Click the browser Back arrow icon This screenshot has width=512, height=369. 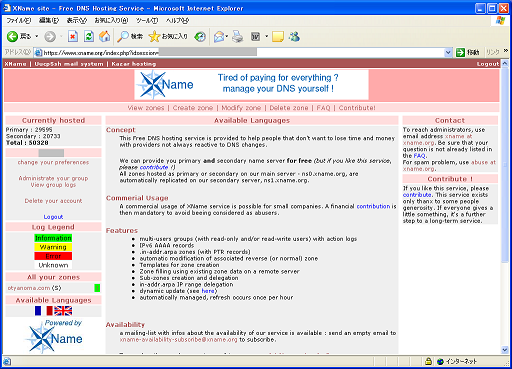pos(12,36)
